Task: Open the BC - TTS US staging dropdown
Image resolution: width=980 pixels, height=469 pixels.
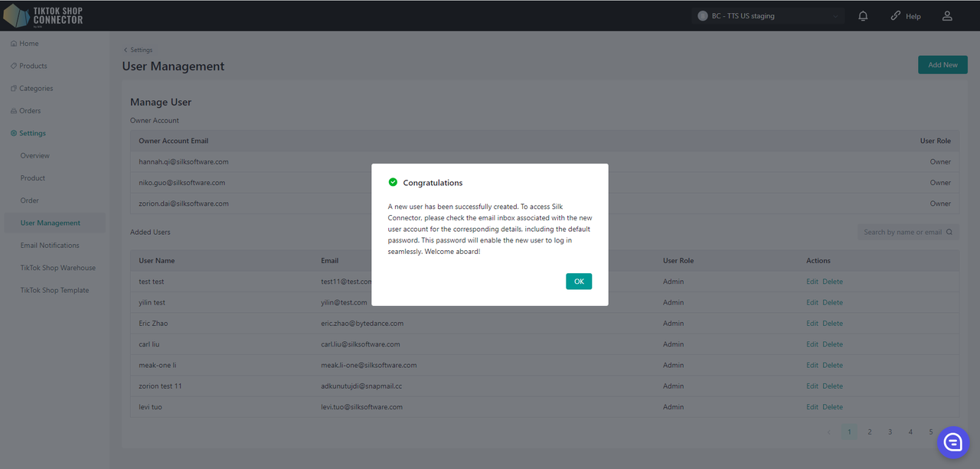Action: coord(769,16)
